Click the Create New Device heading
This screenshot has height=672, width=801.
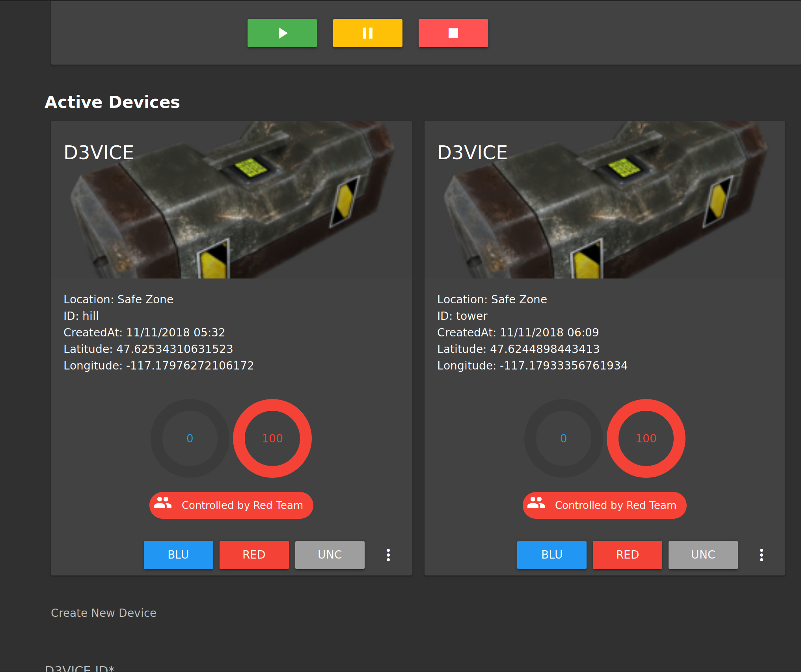104,613
